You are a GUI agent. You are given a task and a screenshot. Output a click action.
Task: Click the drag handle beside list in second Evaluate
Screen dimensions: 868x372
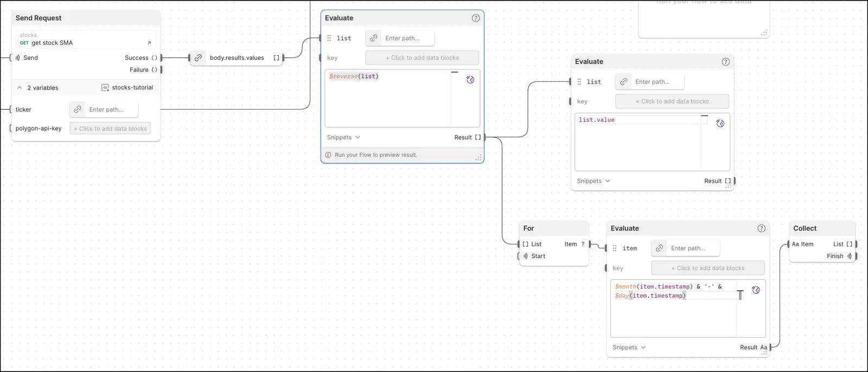pos(579,82)
